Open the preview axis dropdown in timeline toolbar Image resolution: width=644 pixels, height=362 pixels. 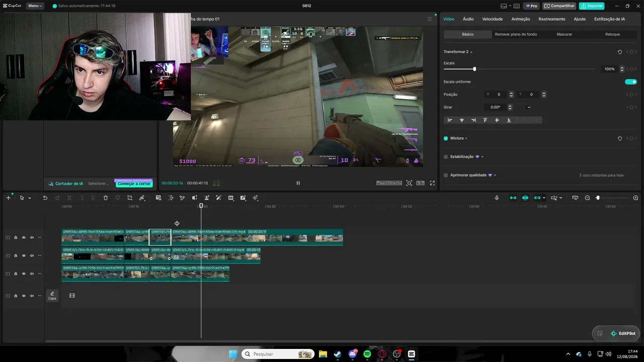coord(560,198)
